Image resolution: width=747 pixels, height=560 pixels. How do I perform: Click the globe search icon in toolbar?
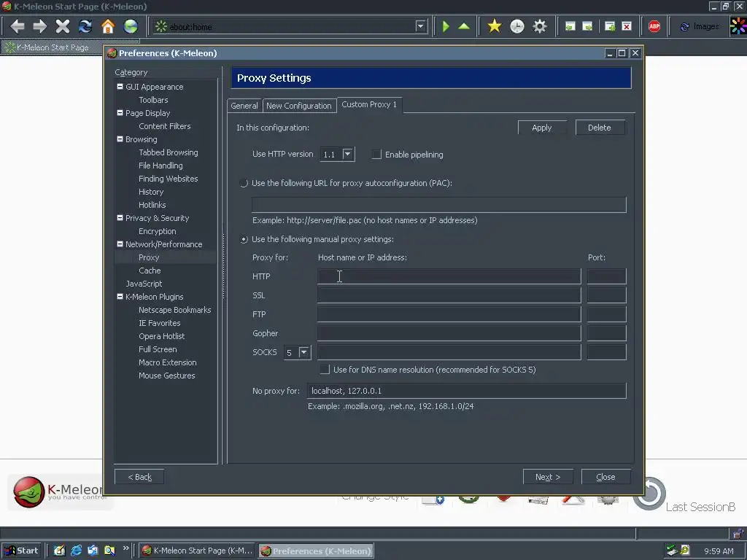click(131, 26)
